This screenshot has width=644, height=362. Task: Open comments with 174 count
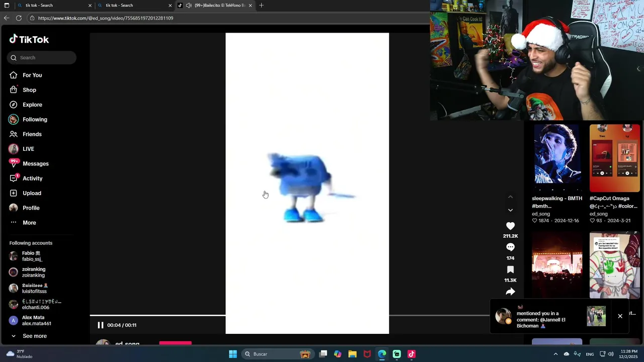point(510,247)
